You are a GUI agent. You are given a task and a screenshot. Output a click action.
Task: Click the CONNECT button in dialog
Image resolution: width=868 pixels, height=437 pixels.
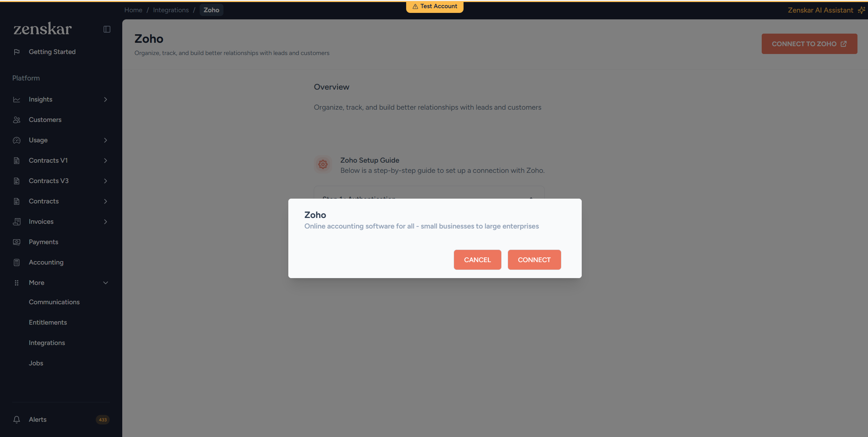[534, 260]
